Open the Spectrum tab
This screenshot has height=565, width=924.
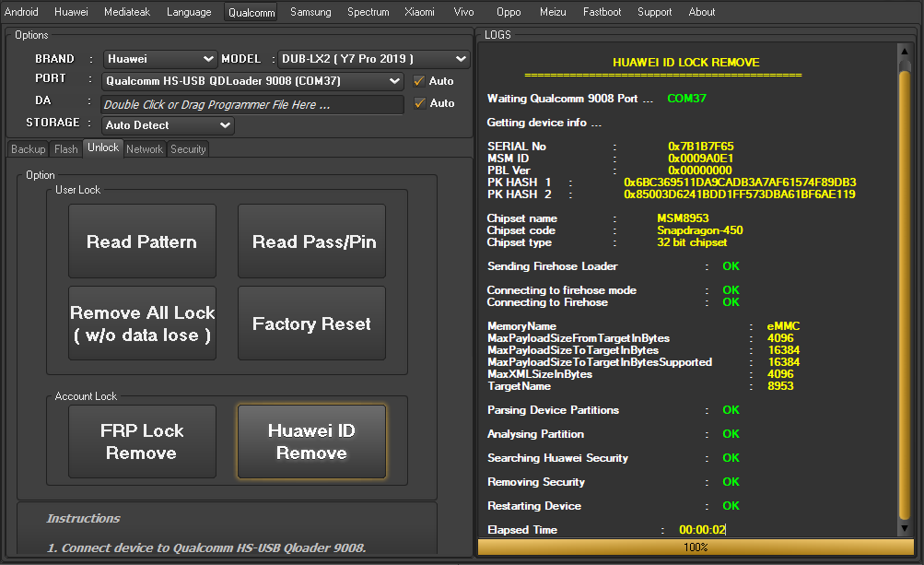[368, 12]
